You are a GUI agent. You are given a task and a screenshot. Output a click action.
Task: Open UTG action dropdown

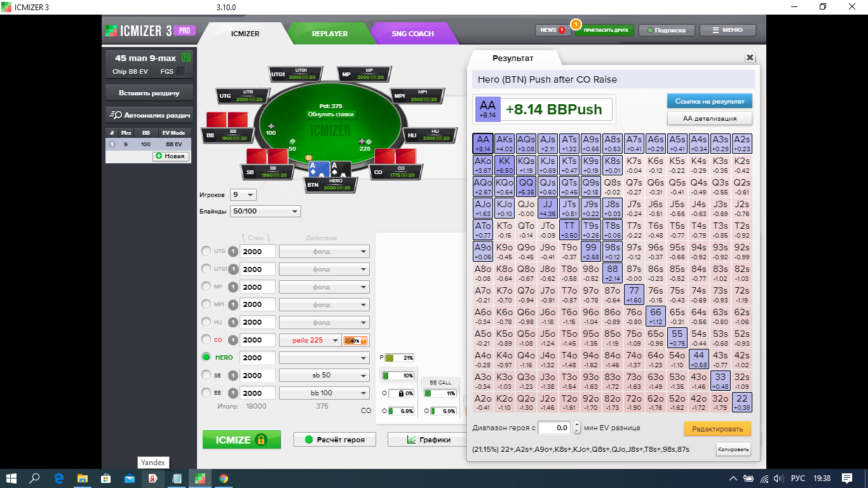(x=324, y=251)
